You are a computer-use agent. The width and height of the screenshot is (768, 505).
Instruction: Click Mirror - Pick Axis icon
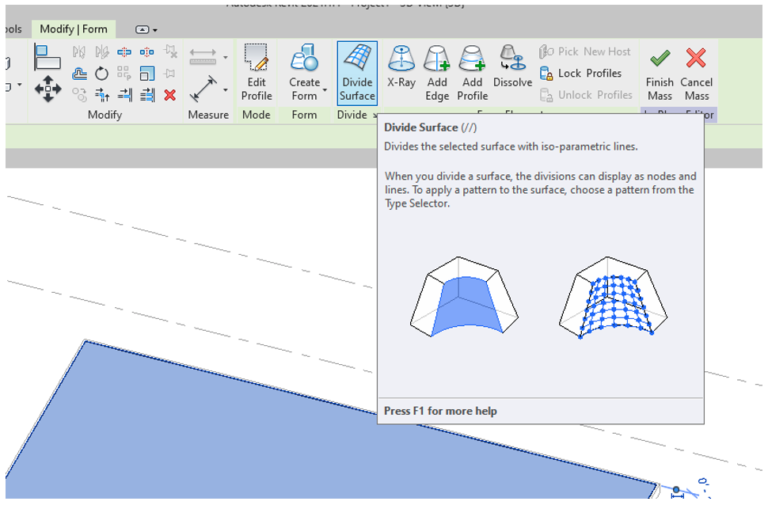(x=79, y=51)
